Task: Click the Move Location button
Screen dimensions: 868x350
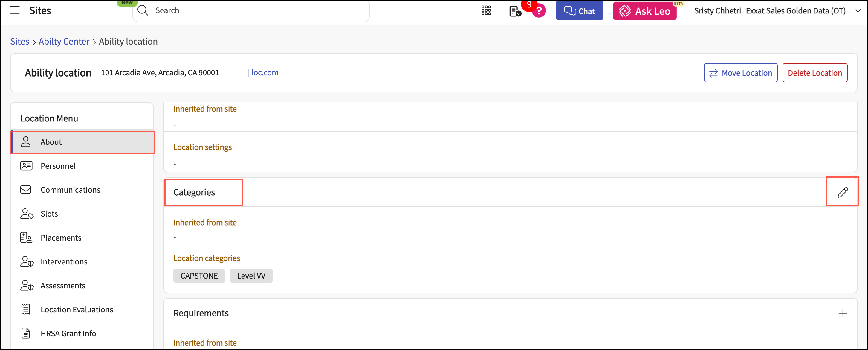Action: click(x=740, y=73)
